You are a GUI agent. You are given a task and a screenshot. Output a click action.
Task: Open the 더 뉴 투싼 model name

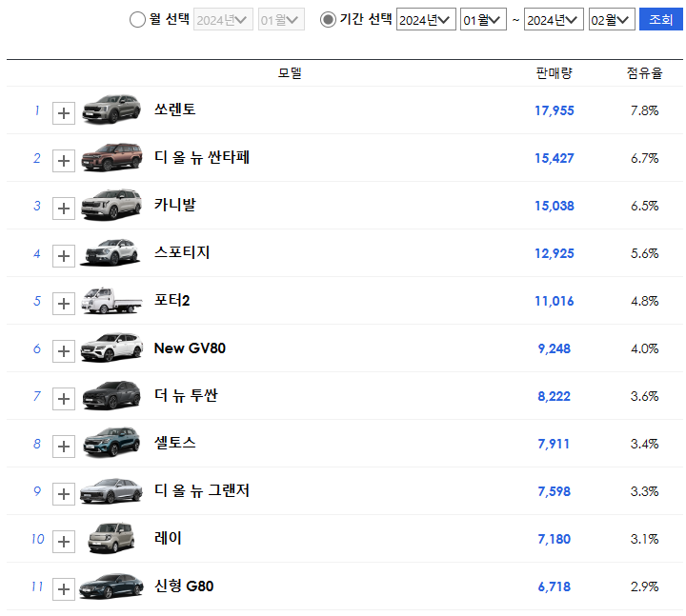point(186,395)
